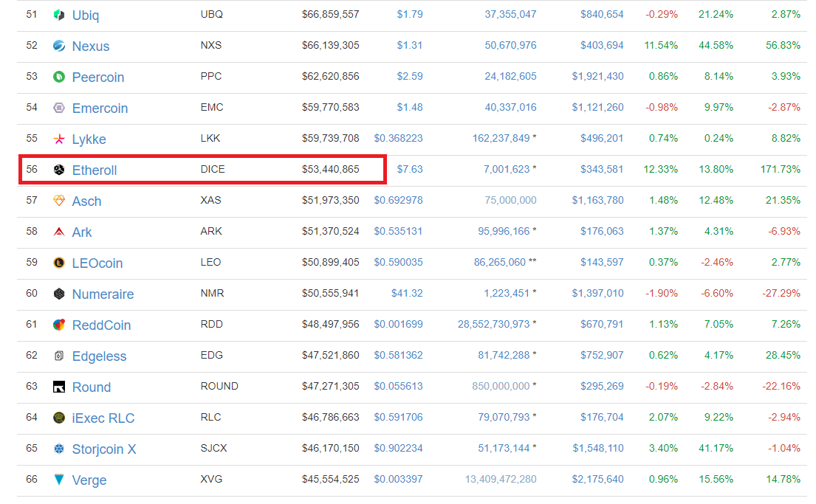Open the Edgeless name link
The width and height of the screenshot is (816, 504).
point(99,356)
